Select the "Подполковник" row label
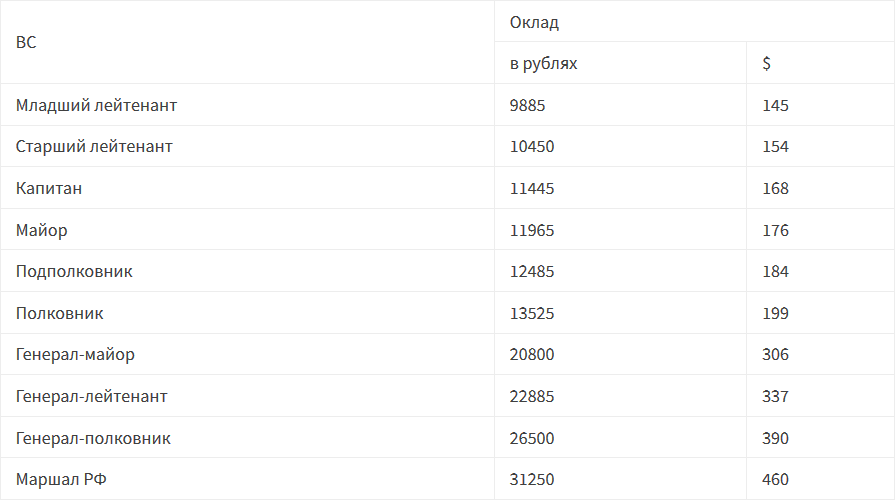This screenshot has height=500, width=895. [74, 272]
